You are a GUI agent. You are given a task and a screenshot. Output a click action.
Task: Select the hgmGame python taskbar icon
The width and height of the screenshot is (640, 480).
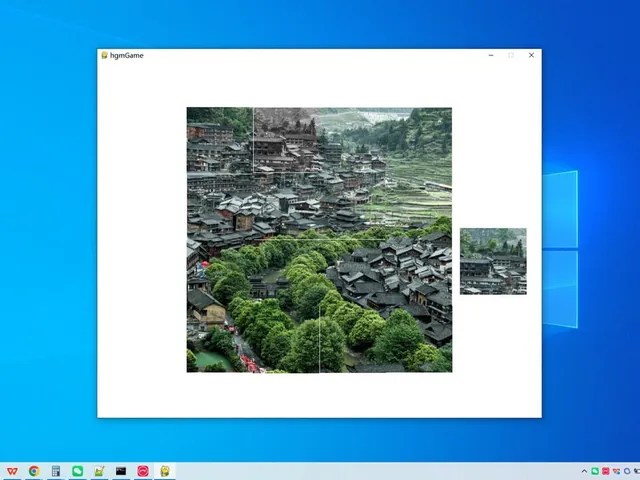pos(165,471)
